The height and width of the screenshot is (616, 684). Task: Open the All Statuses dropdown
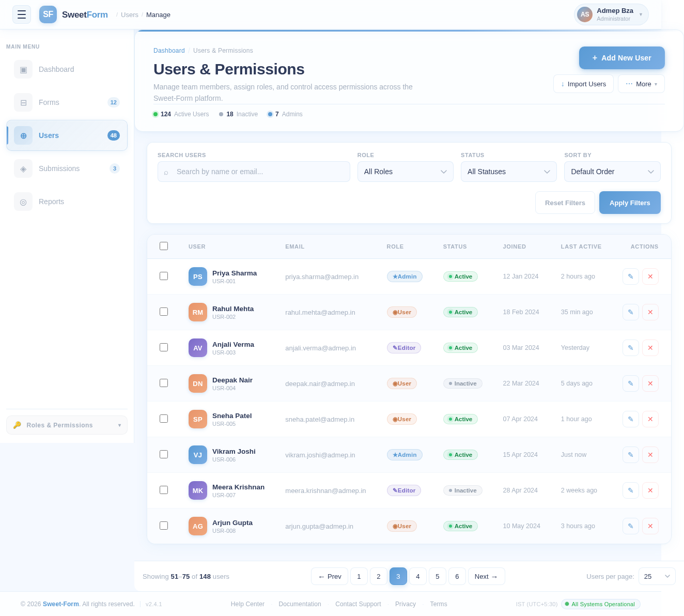tap(509, 172)
